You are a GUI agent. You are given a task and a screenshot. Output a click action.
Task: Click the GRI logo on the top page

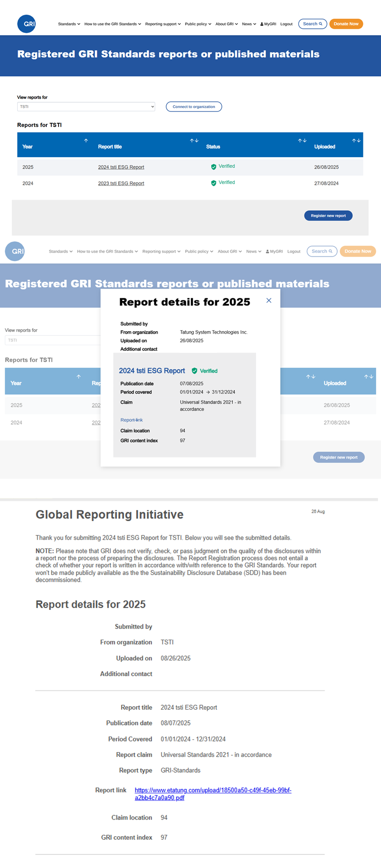coord(26,24)
